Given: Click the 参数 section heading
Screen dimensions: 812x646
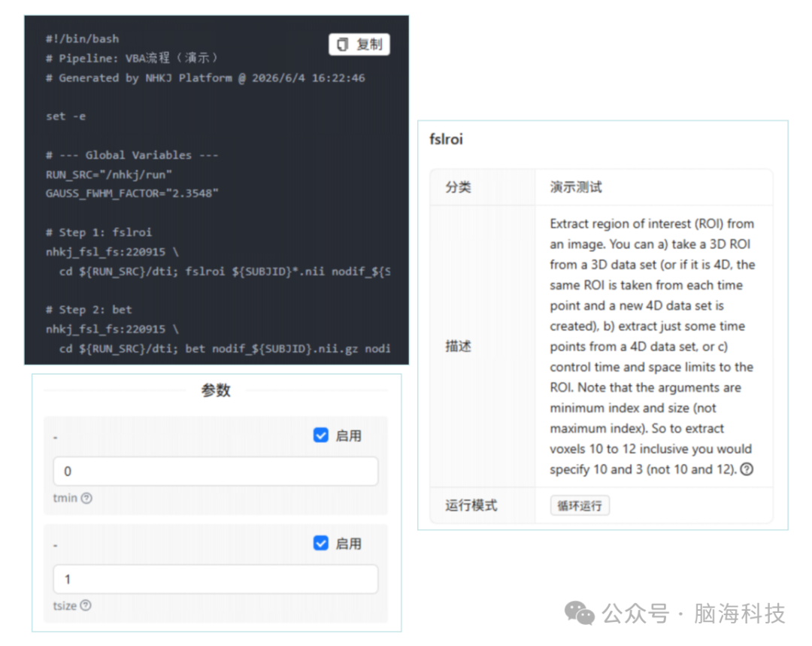Looking at the screenshot, I should pyautogui.click(x=216, y=390).
